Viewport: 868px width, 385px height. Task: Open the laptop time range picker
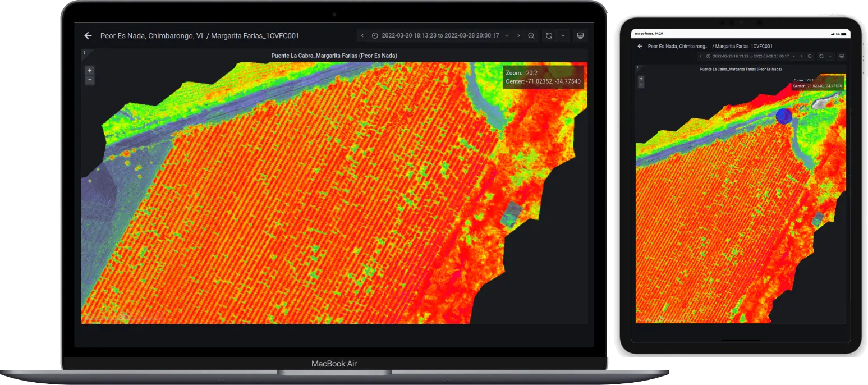[x=440, y=35]
